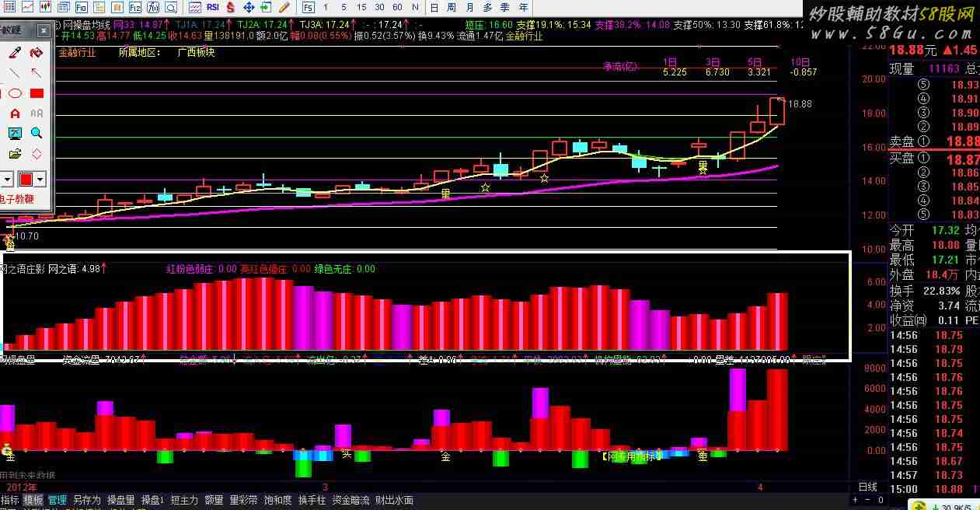This screenshot has width=980, height=510.
Task: Open the red color dropdown arrow
Action: [x=40, y=180]
